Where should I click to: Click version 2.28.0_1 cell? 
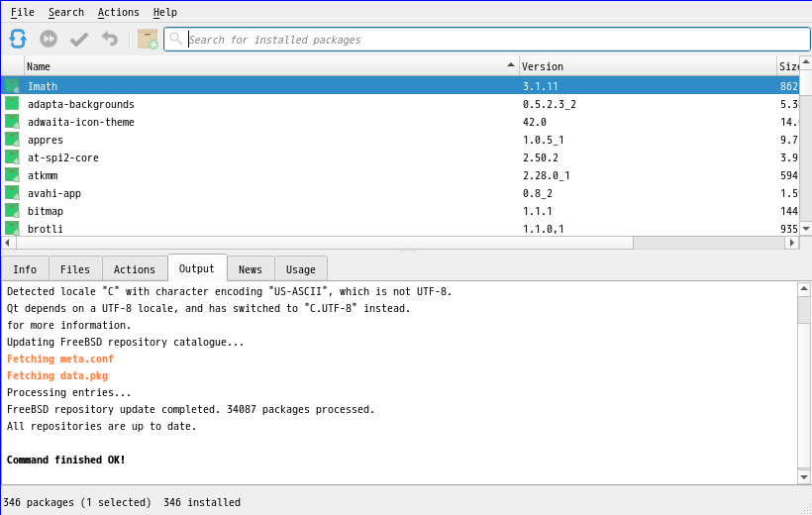click(x=546, y=175)
